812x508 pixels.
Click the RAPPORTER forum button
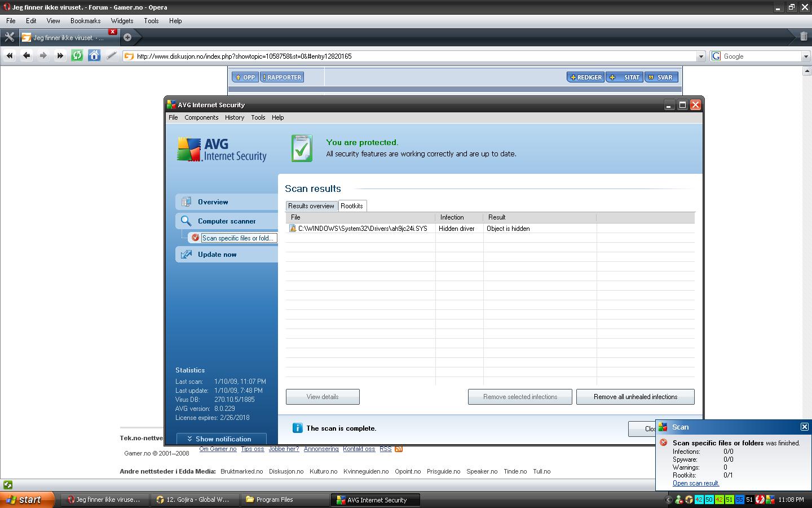point(282,77)
